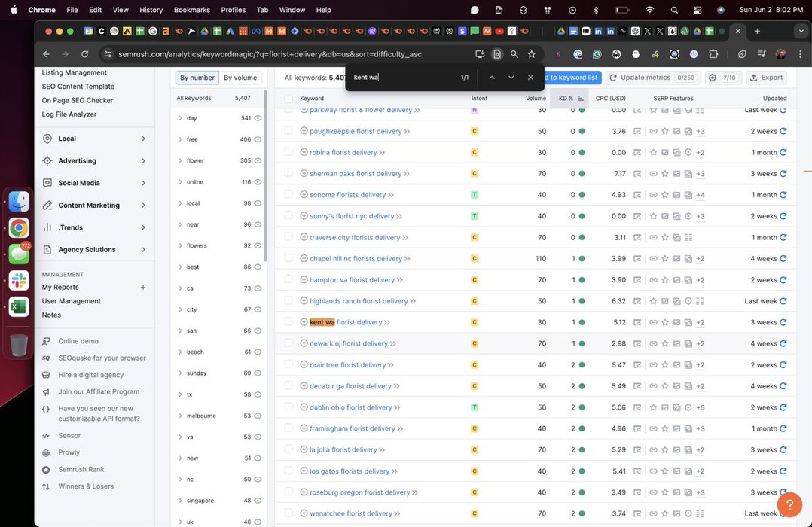Select checkbox for poughkeepsie florist delivery
812x527 pixels.
pyautogui.click(x=288, y=130)
